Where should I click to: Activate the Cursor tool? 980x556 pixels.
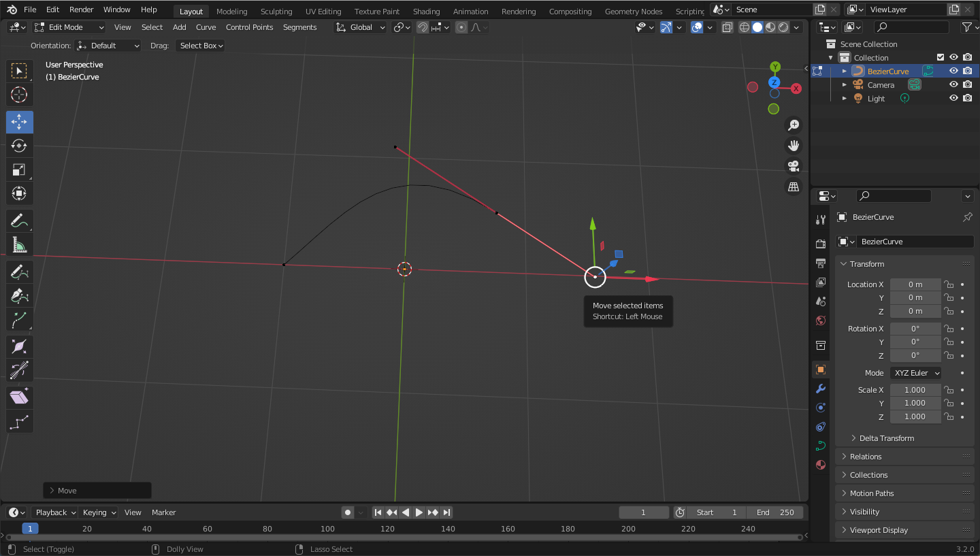(19, 95)
